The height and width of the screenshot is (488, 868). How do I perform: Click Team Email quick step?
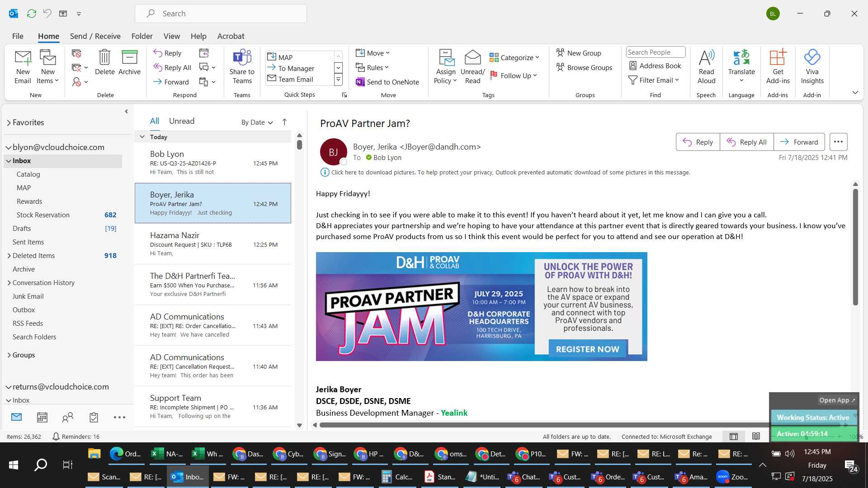(x=295, y=79)
